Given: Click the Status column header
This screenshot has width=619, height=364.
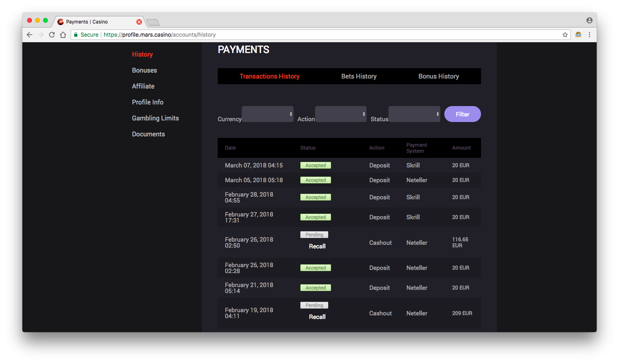Looking at the screenshot, I should pyautogui.click(x=308, y=148).
